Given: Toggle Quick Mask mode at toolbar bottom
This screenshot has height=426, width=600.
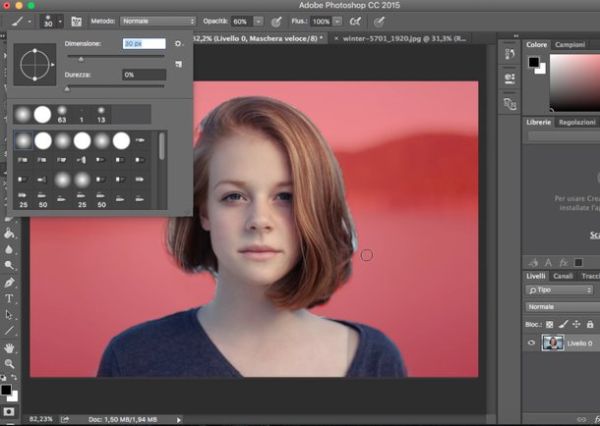Looking at the screenshot, I should [9, 410].
